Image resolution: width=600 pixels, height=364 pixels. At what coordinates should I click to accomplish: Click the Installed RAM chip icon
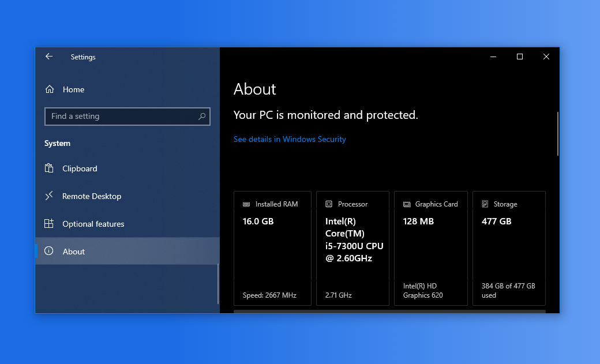pyautogui.click(x=246, y=204)
